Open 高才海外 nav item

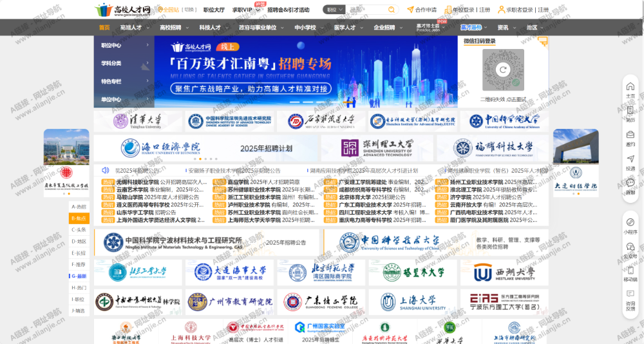click(471, 28)
